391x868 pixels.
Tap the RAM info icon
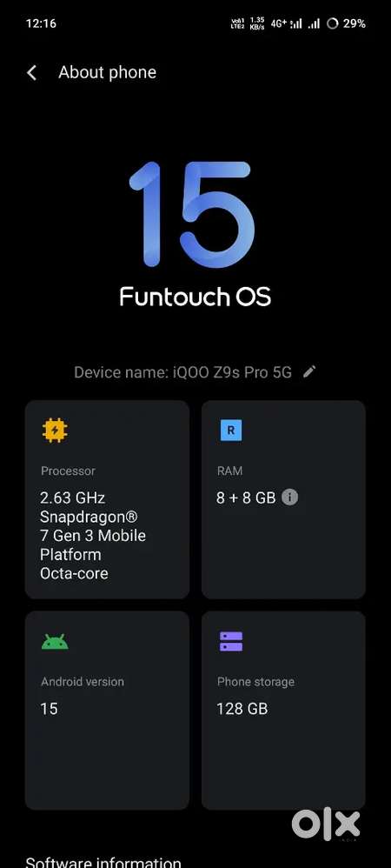click(290, 497)
